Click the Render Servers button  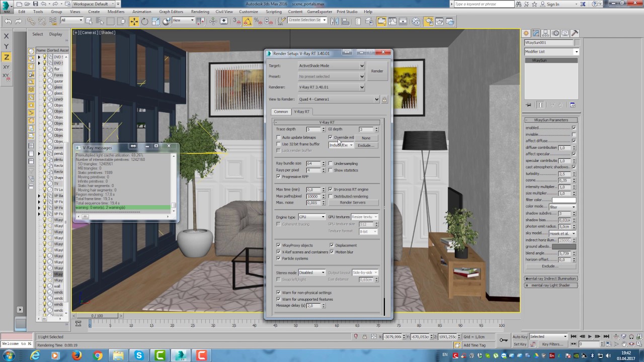[x=353, y=203]
